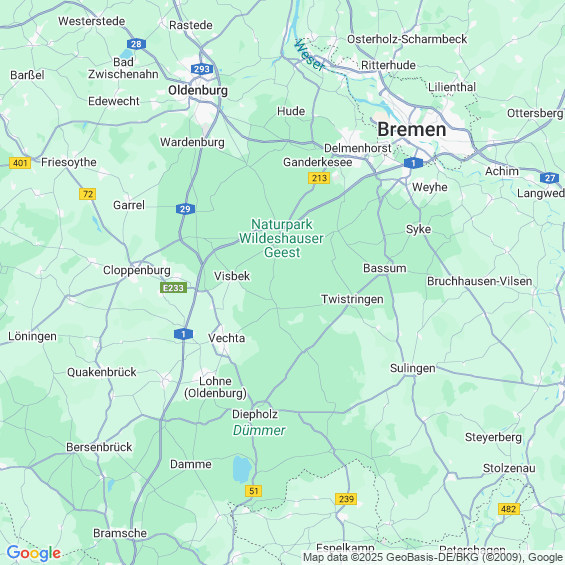Click the Bremen city label
Image resolution: width=565 pixels, height=565 pixels.
click(412, 129)
